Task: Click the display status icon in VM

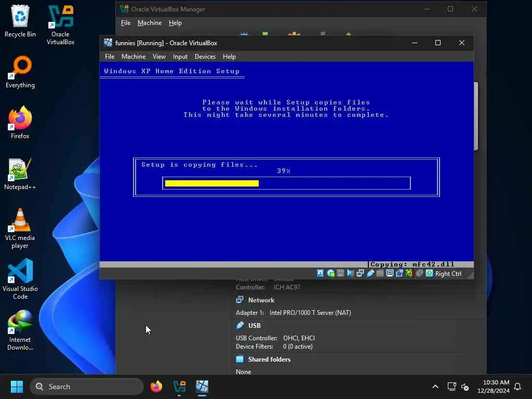Action: 390,273
